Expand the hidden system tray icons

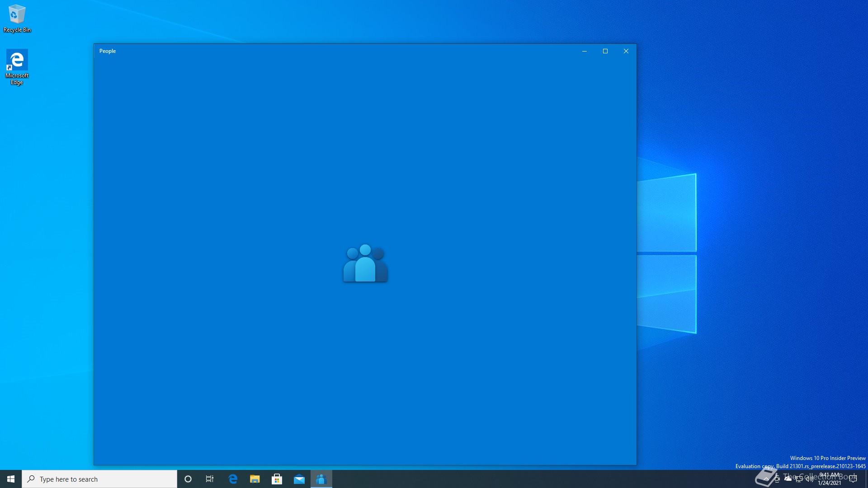(766, 479)
